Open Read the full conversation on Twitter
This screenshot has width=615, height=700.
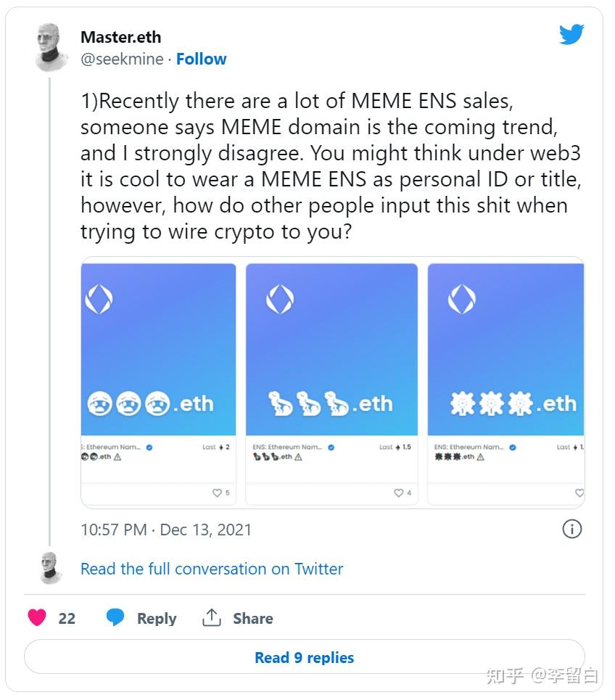point(212,569)
